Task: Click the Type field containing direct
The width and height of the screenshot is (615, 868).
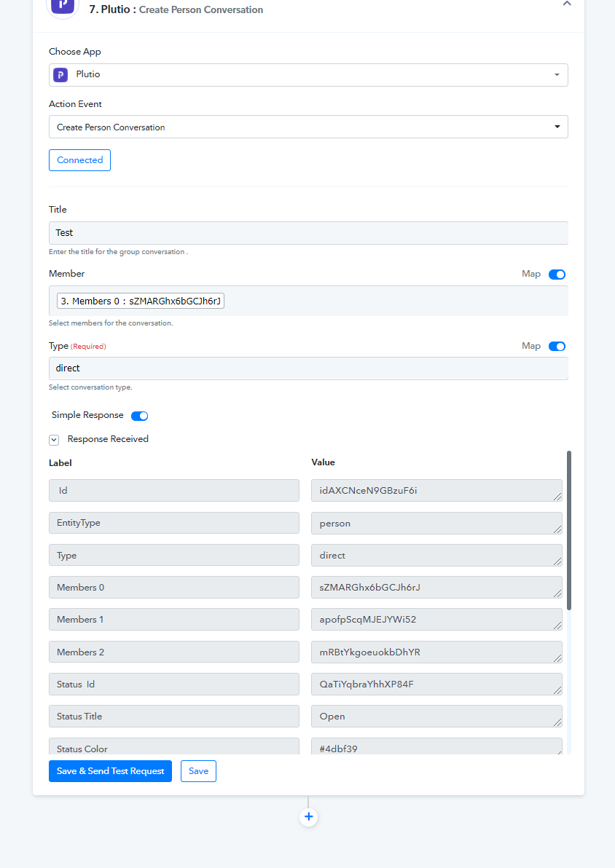Action: 308,368
